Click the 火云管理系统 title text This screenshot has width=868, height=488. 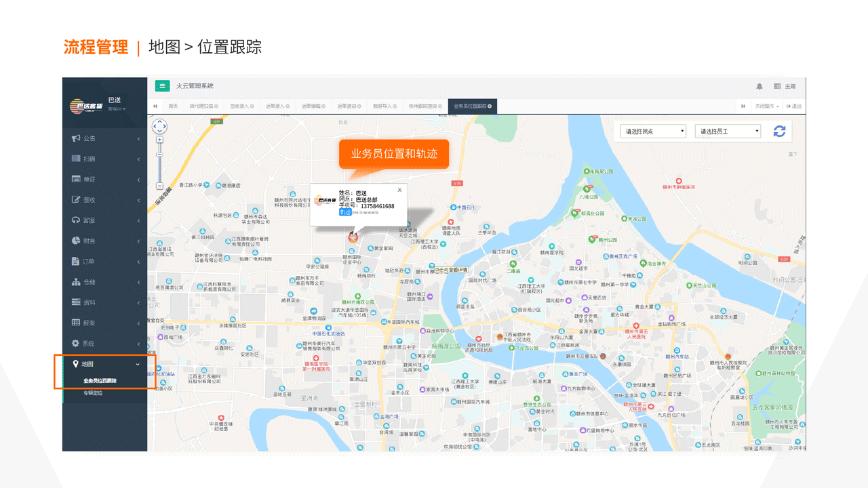click(195, 86)
